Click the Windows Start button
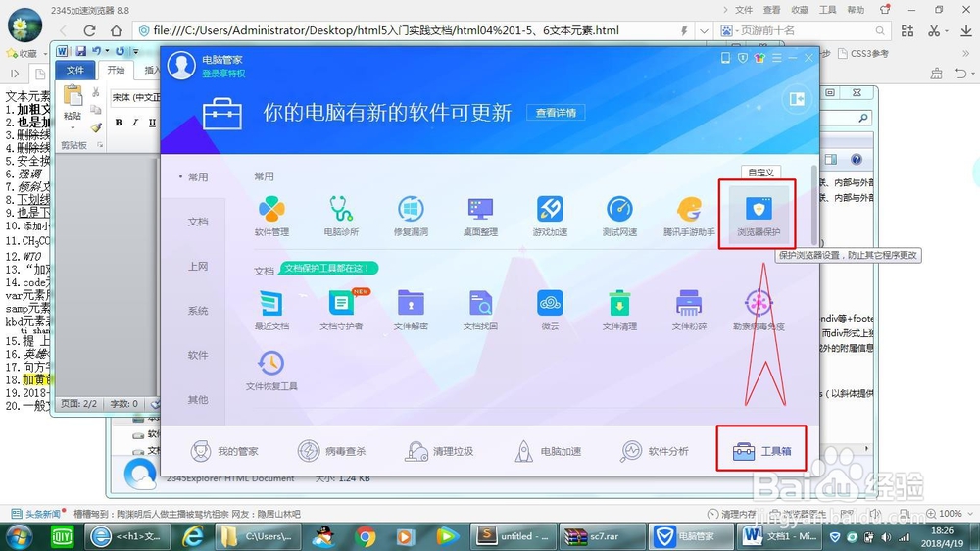This screenshot has height=551, width=980. [x=19, y=536]
